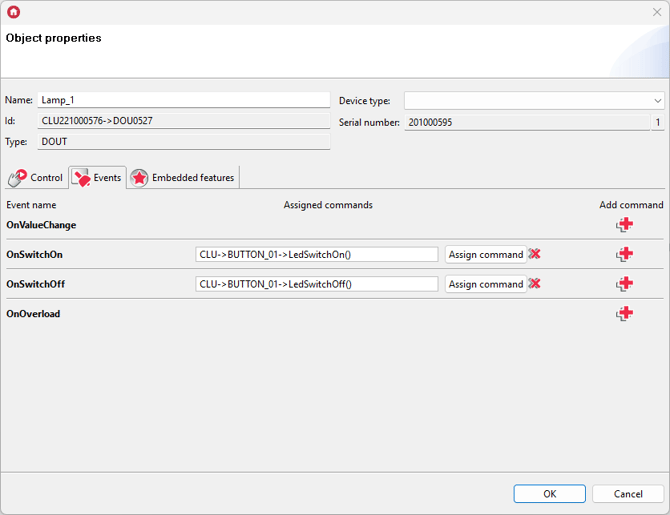This screenshot has width=670, height=515.
Task: Click the LedSwitchOff() command field
Action: (x=316, y=284)
